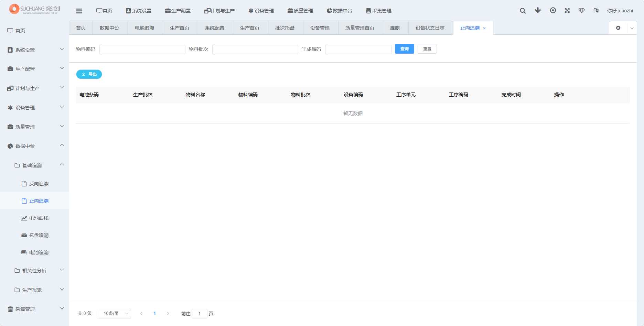
Task: Focus the 半成品码 input field
Action: click(x=358, y=50)
